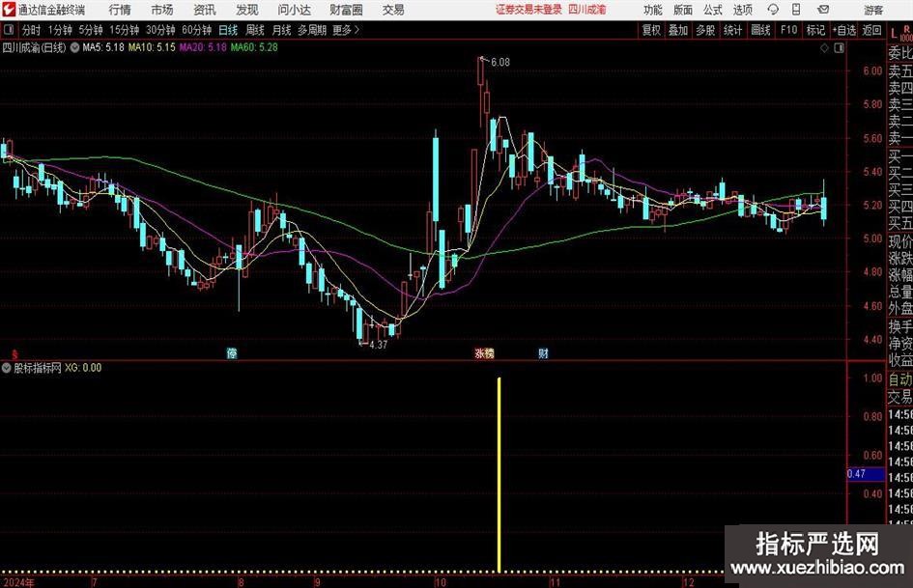Open the 资讯 menu

(x=205, y=10)
